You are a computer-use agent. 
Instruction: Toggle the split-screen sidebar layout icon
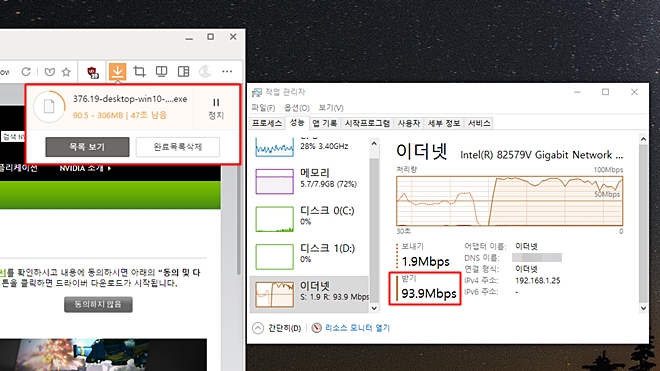[x=184, y=72]
